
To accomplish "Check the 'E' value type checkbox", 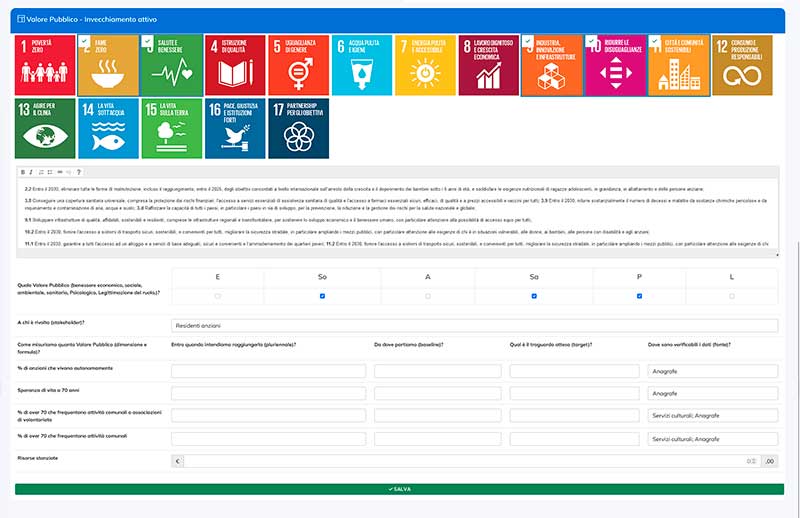I will pos(217,296).
